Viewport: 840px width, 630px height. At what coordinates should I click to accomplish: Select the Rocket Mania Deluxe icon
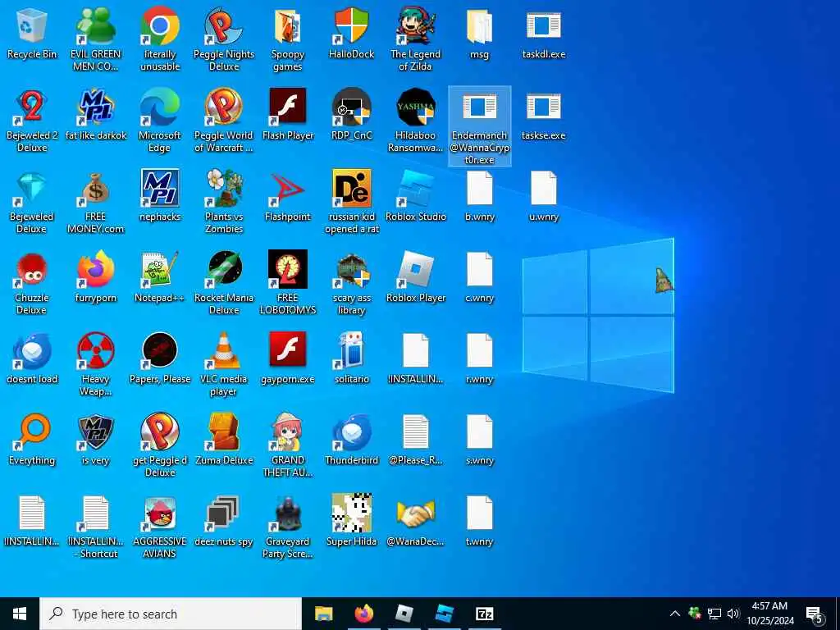(x=223, y=270)
